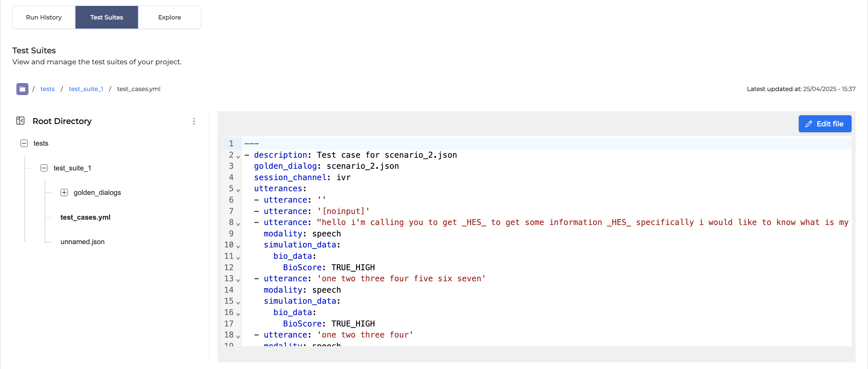Screen dimensions: 868x369
Task: Fold simulation_data block at line 10
Action: (x=238, y=246)
